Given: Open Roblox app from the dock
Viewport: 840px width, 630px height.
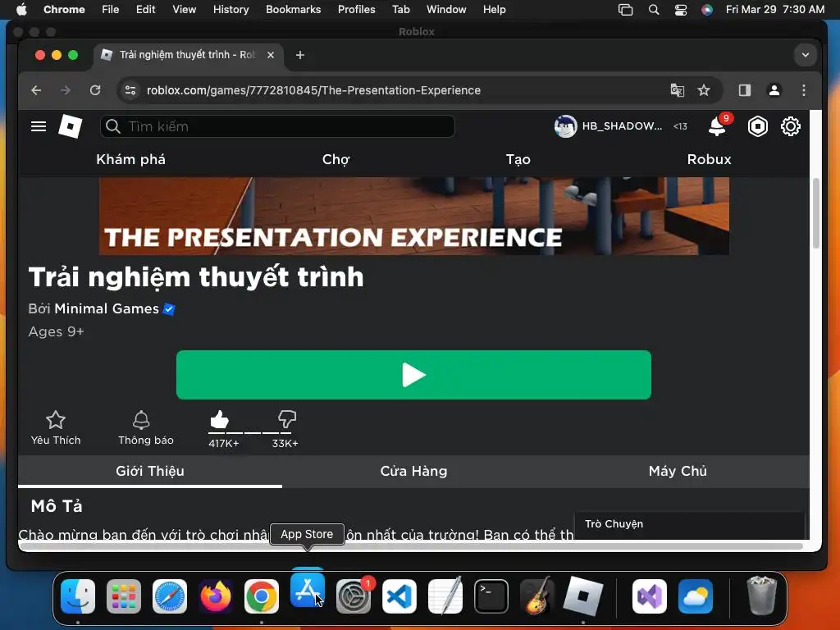Looking at the screenshot, I should [x=583, y=596].
